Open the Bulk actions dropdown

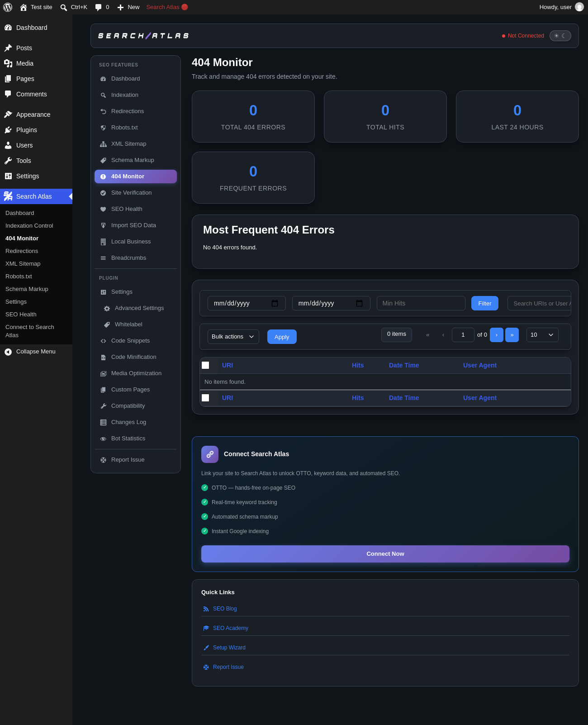(233, 337)
